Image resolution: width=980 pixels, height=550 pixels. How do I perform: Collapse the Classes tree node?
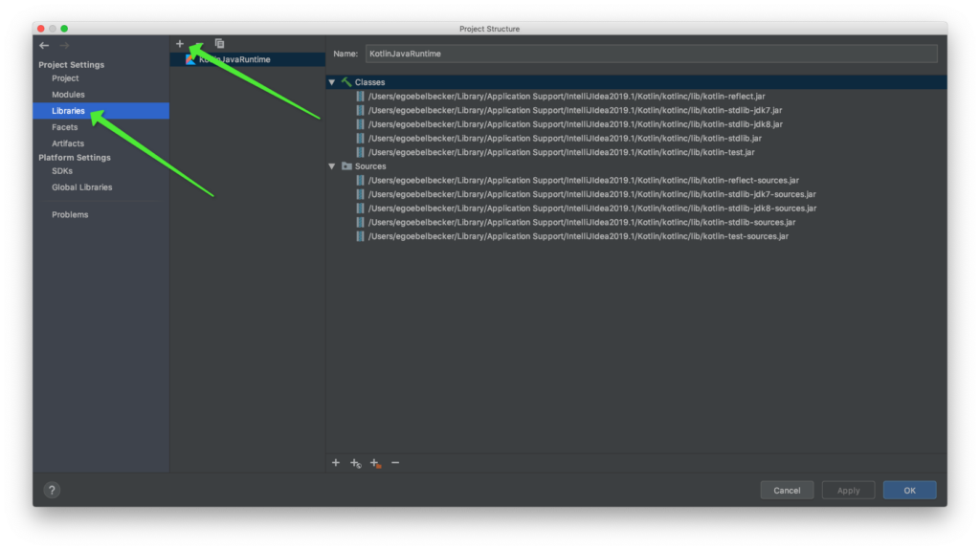point(332,82)
